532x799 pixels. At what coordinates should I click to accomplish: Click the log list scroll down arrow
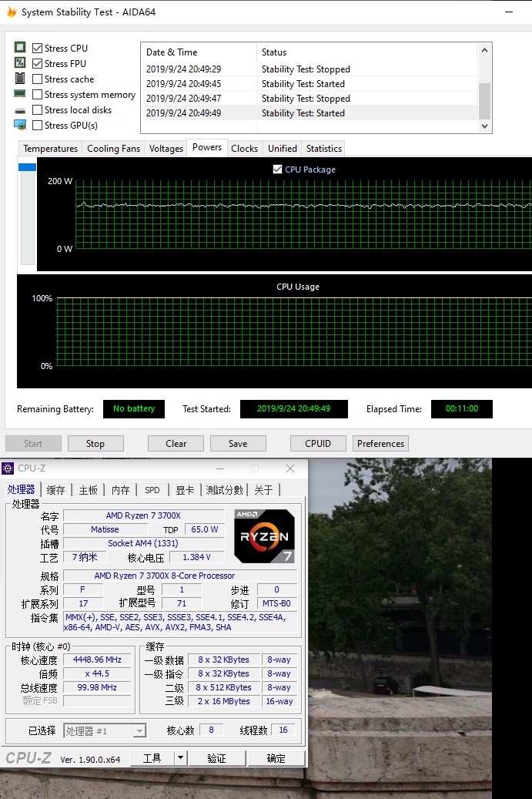(484, 126)
